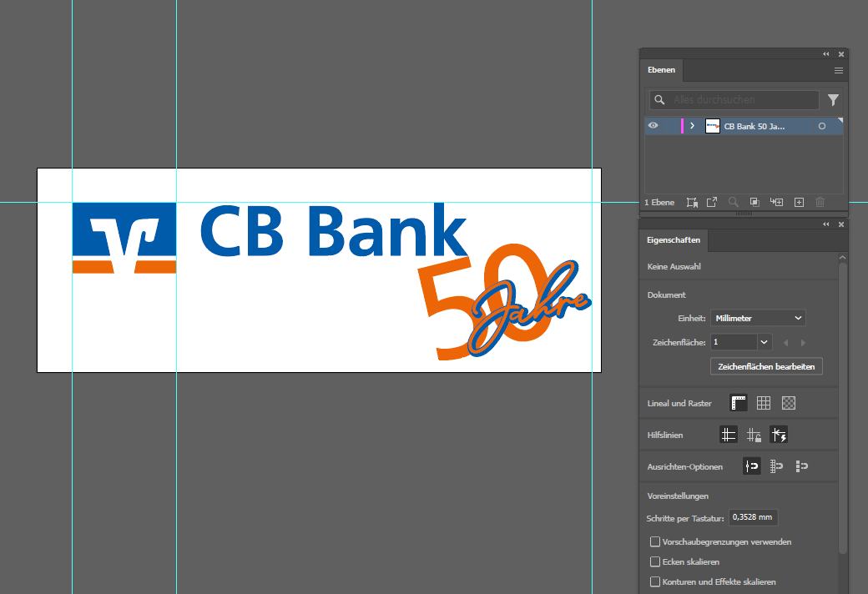Show the grid via the grid icon

click(763, 403)
